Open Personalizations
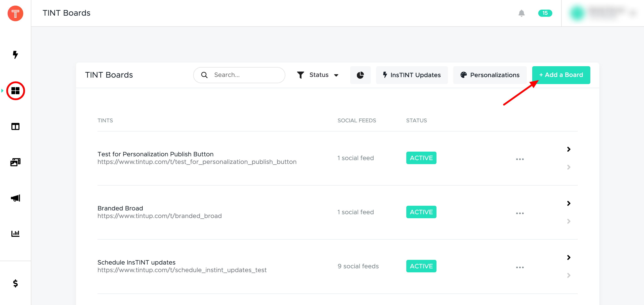 tap(490, 75)
